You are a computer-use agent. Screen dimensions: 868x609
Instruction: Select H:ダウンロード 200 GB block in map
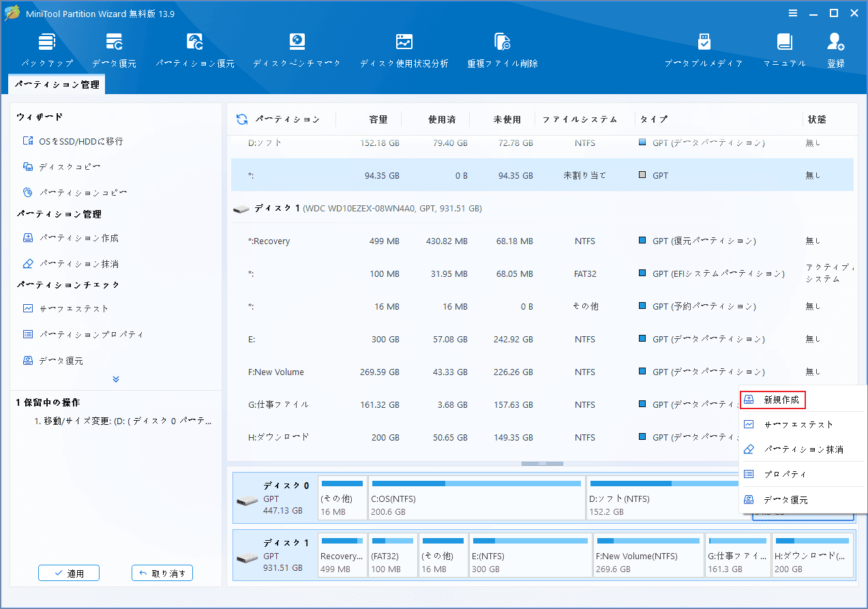coord(813,555)
